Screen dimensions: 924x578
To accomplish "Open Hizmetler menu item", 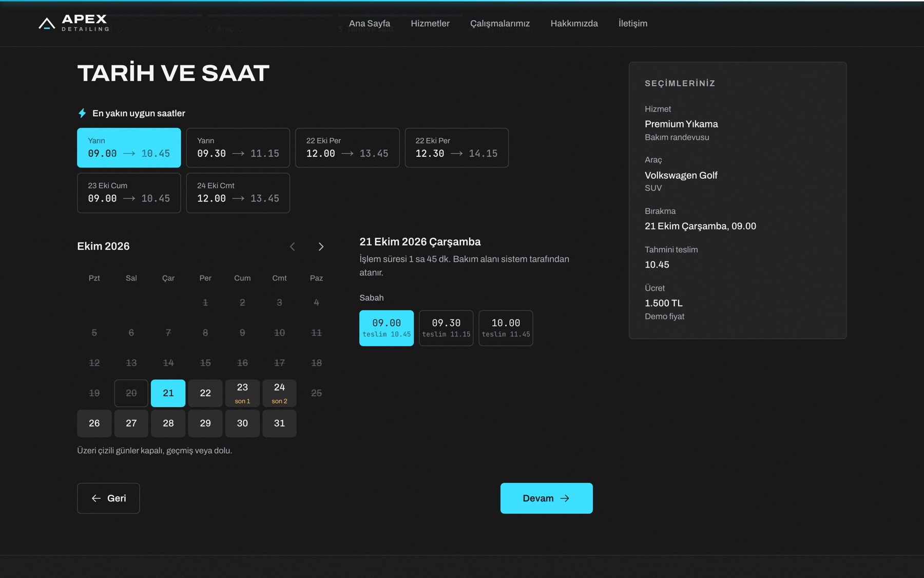I will [x=430, y=23].
